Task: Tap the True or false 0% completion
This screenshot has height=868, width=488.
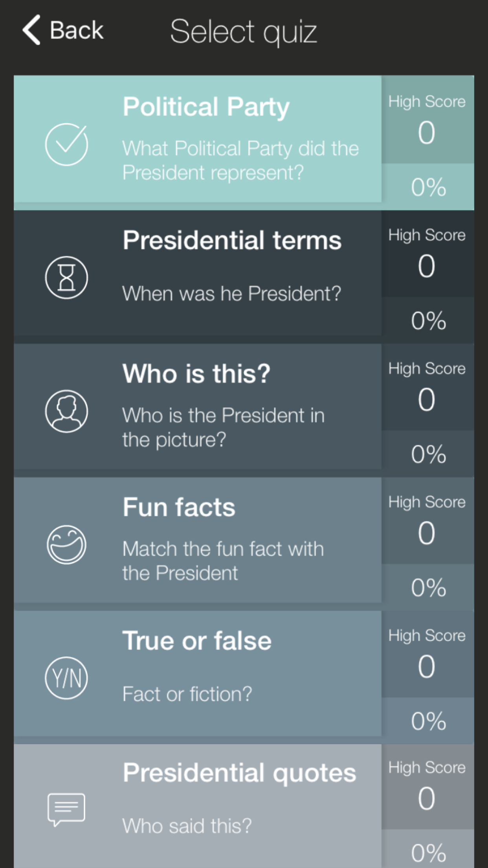Action: click(x=428, y=721)
